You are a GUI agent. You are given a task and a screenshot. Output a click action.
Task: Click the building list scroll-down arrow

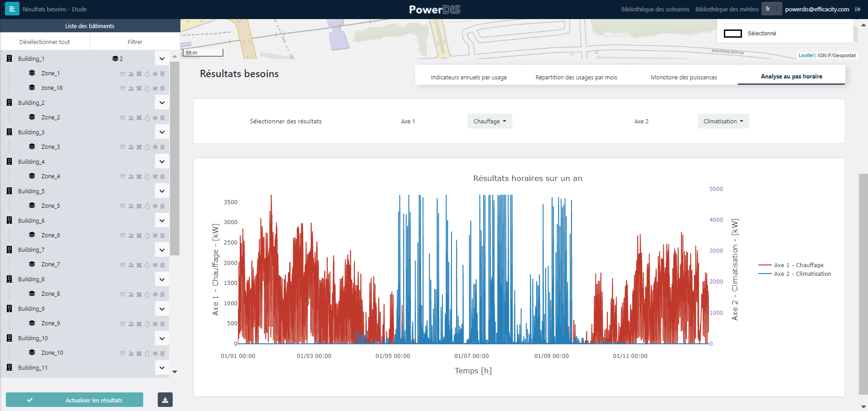[x=175, y=372]
